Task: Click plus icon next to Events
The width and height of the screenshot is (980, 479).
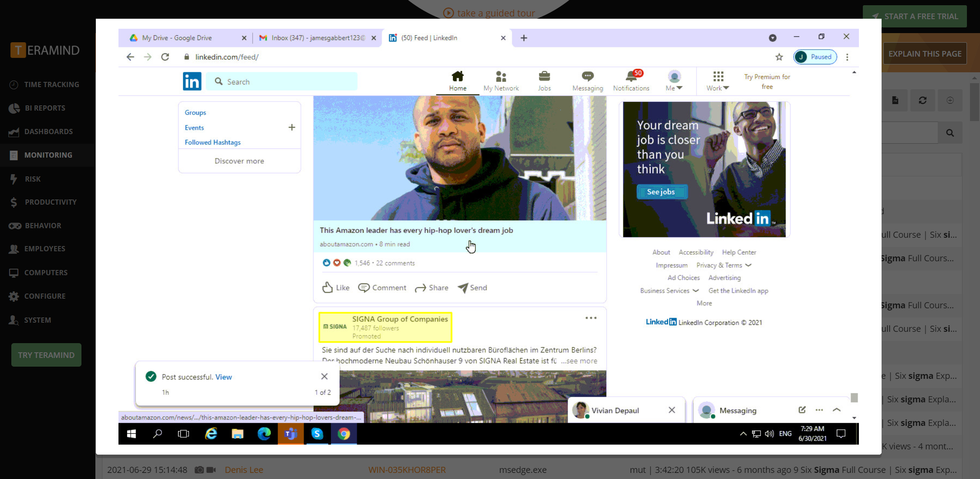Action: point(292,127)
